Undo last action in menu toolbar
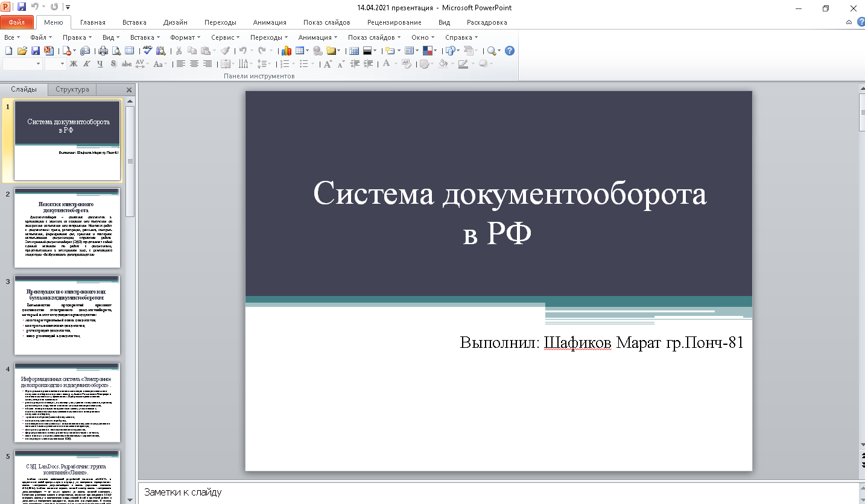This screenshot has width=865, height=504. (242, 51)
